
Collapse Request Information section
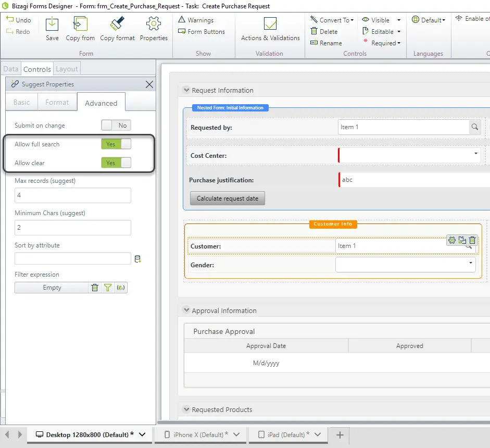pos(186,90)
